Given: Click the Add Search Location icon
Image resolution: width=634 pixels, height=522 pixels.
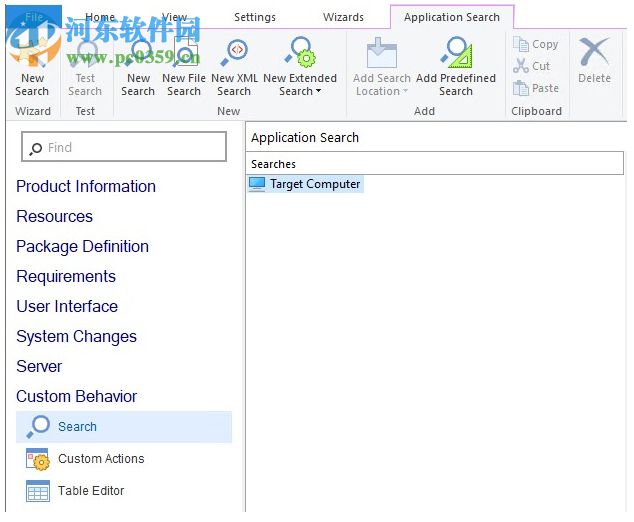Looking at the screenshot, I should click(381, 53).
